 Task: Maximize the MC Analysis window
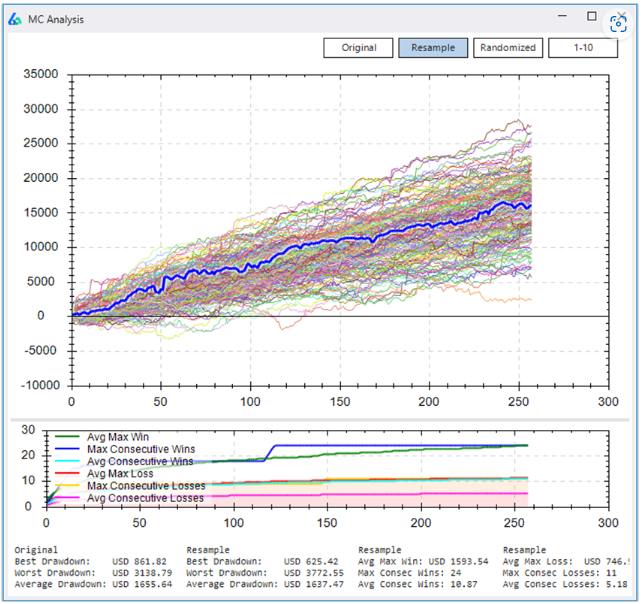point(592,17)
